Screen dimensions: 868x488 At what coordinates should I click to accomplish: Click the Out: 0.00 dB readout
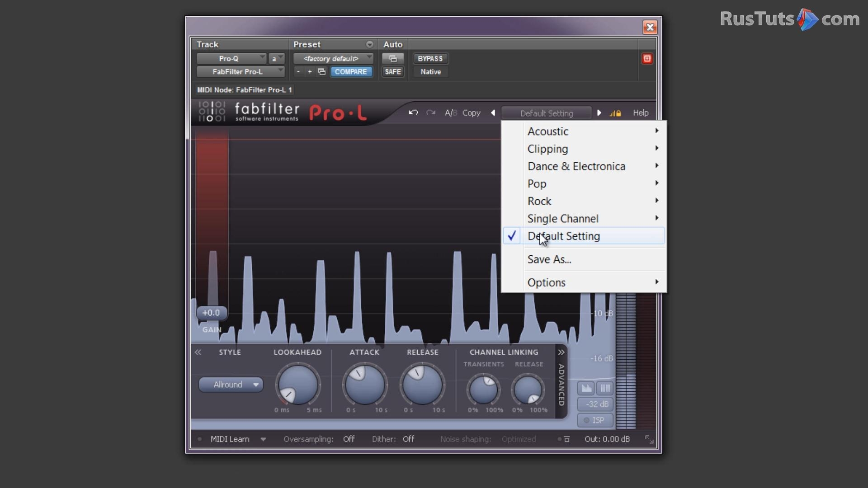pos(607,439)
